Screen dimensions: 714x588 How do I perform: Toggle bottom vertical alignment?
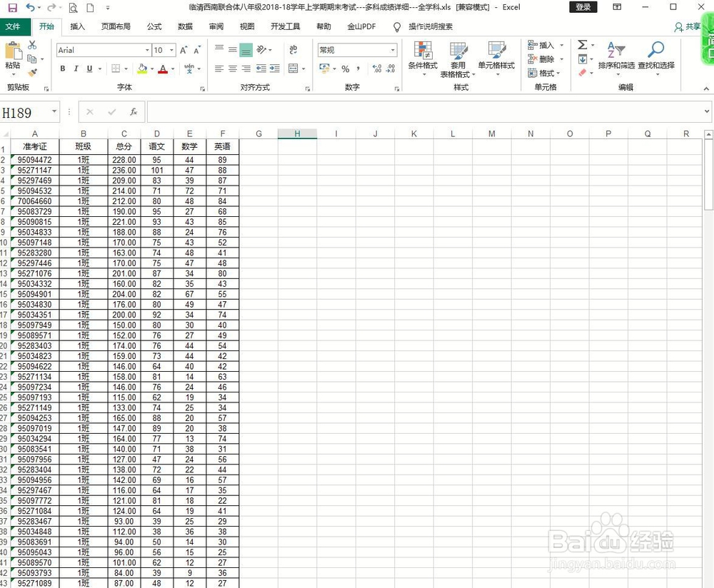click(246, 50)
